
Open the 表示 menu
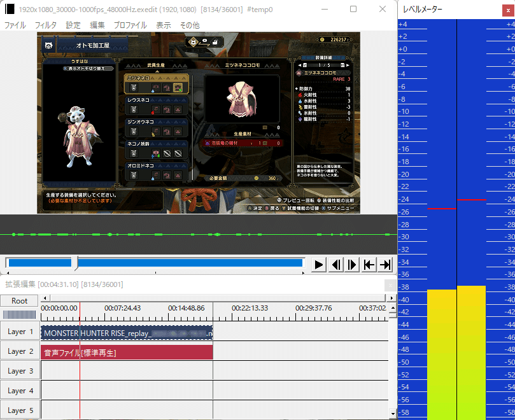coord(163,25)
